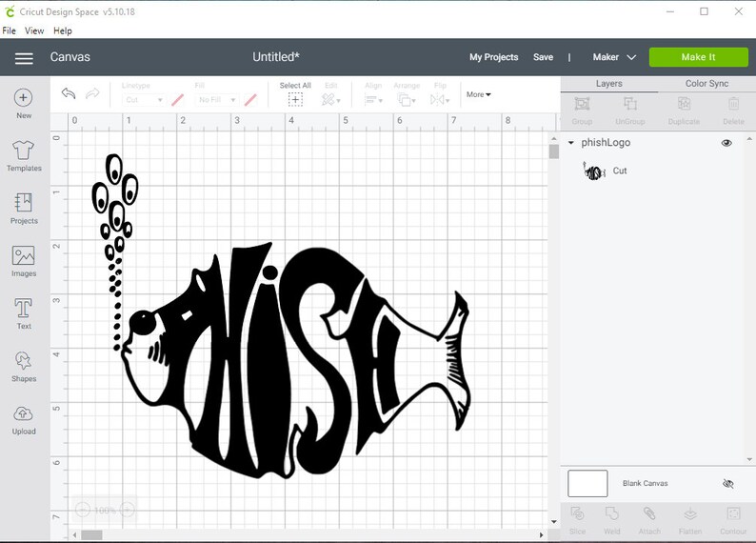Go to My Projects
Viewport: 756px width, 543px height.
[x=494, y=57]
